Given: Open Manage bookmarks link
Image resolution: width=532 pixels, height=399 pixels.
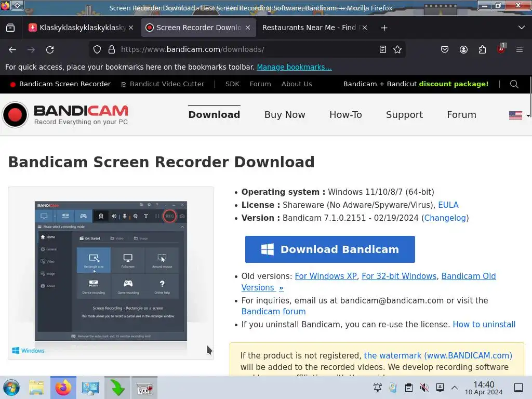Looking at the screenshot, I should (294, 67).
